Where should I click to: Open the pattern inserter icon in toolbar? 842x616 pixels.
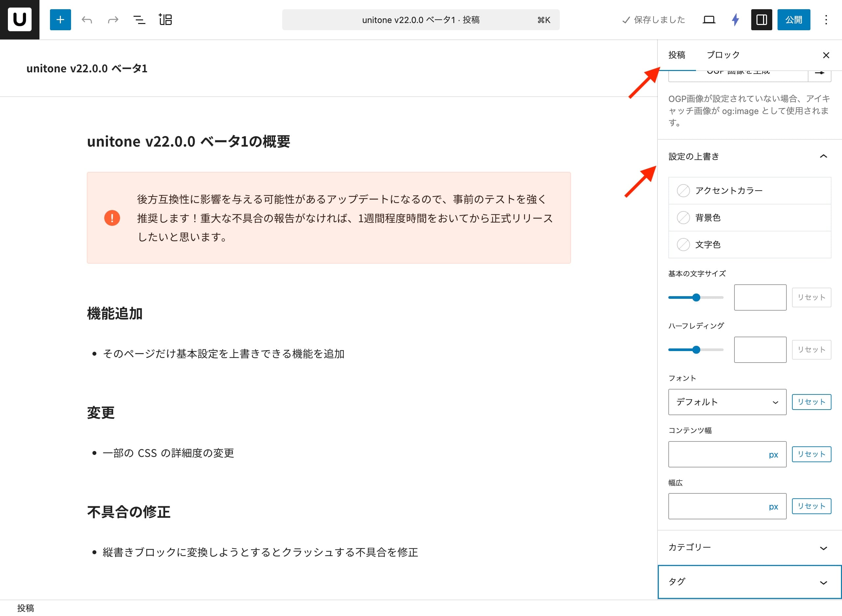pos(165,20)
